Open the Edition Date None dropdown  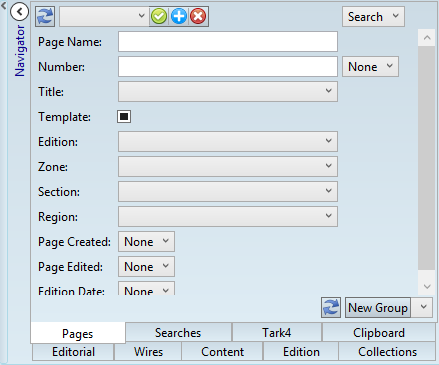click(146, 289)
